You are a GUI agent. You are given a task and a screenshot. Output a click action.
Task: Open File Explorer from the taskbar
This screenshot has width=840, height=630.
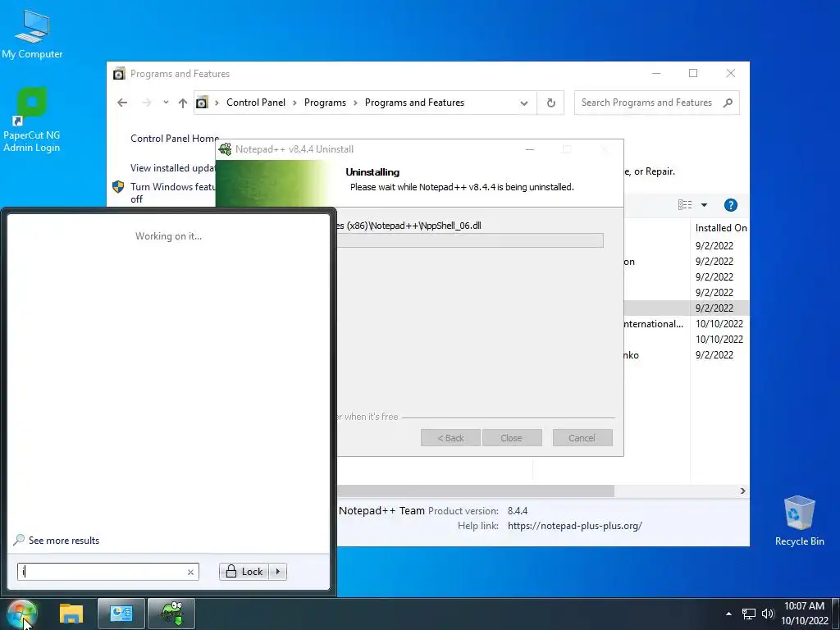pos(71,614)
